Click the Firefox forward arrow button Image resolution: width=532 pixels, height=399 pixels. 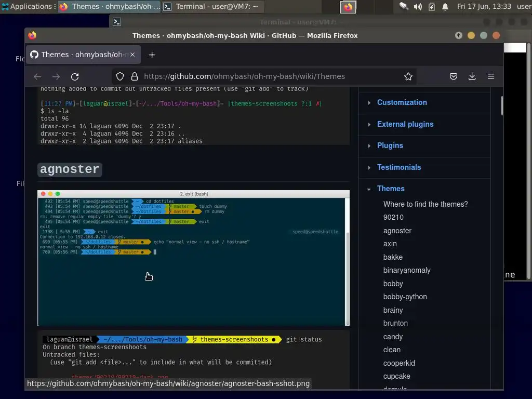56,77
